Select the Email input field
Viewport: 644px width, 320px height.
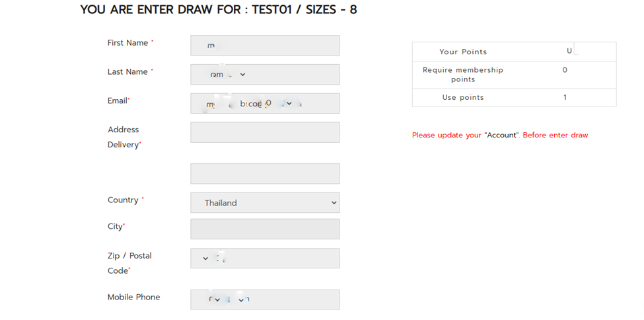(x=265, y=103)
